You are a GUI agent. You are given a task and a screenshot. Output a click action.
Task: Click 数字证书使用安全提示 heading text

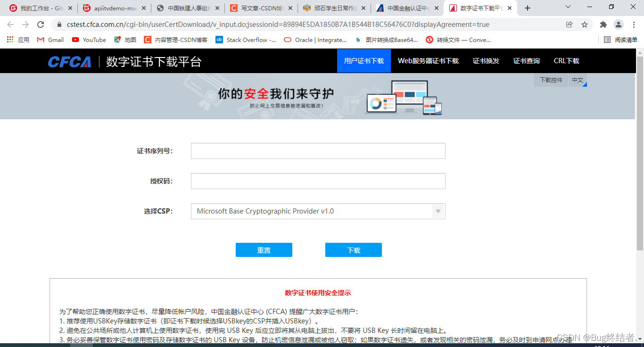click(x=318, y=293)
